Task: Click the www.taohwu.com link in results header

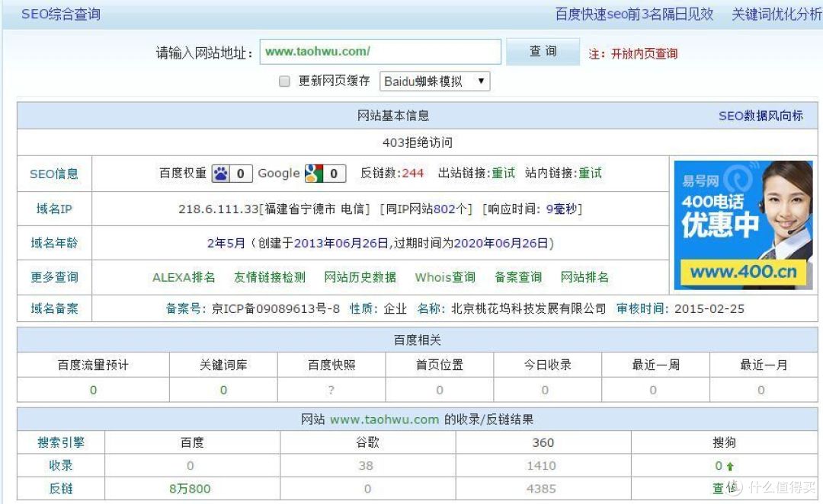Action: pyautogui.click(x=384, y=419)
